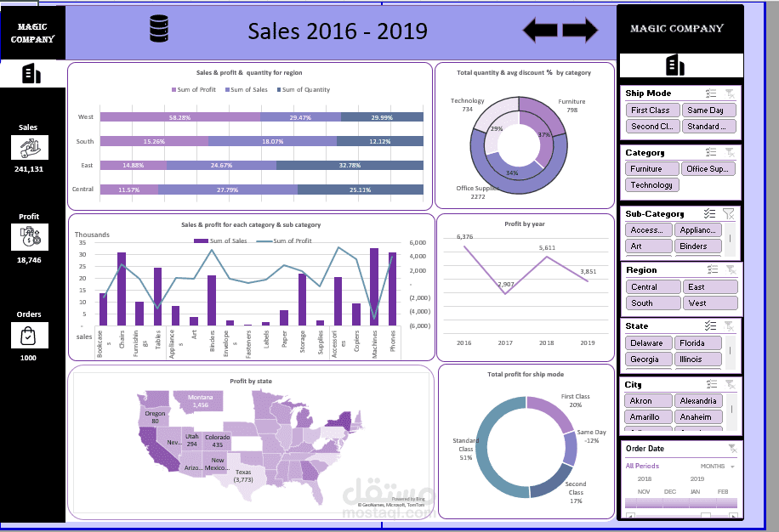Filter by First Class ship mode
This screenshot has height=532, width=779.
(652, 110)
